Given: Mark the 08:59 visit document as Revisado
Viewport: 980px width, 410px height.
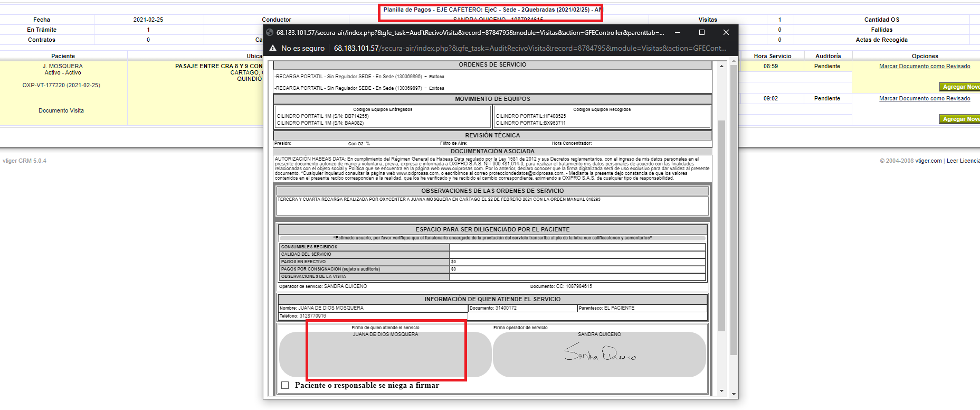Looking at the screenshot, I should point(925,66).
